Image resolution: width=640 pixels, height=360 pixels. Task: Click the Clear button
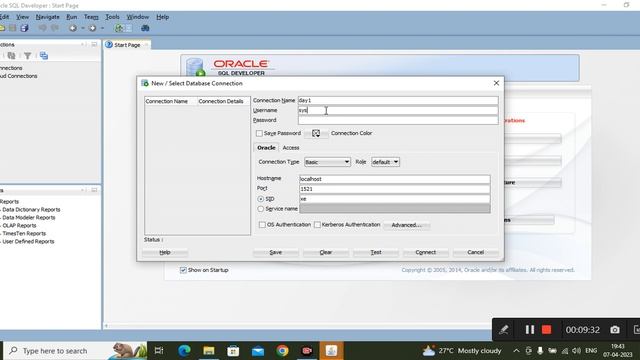(326, 252)
